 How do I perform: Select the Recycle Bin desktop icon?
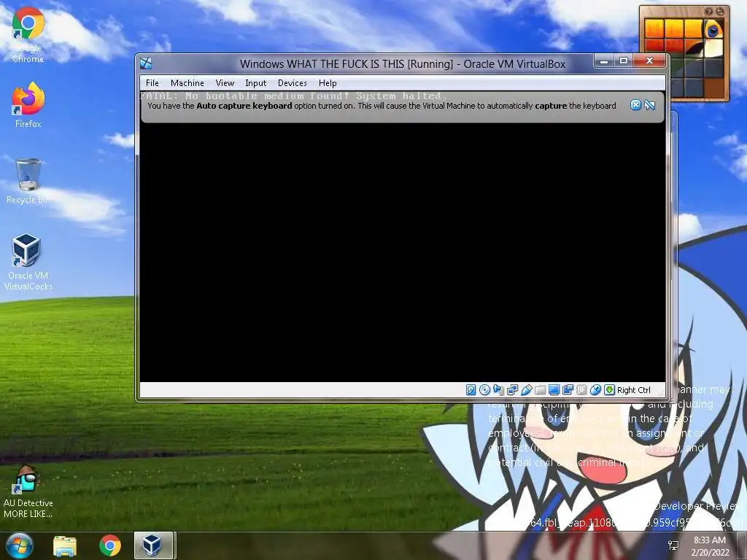pyautogui.click(x=28, y=182)
